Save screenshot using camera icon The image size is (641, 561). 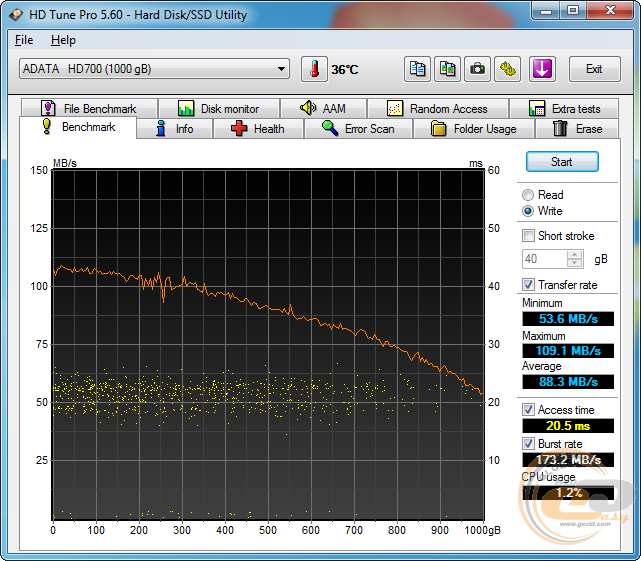click(x=477, y=69)
